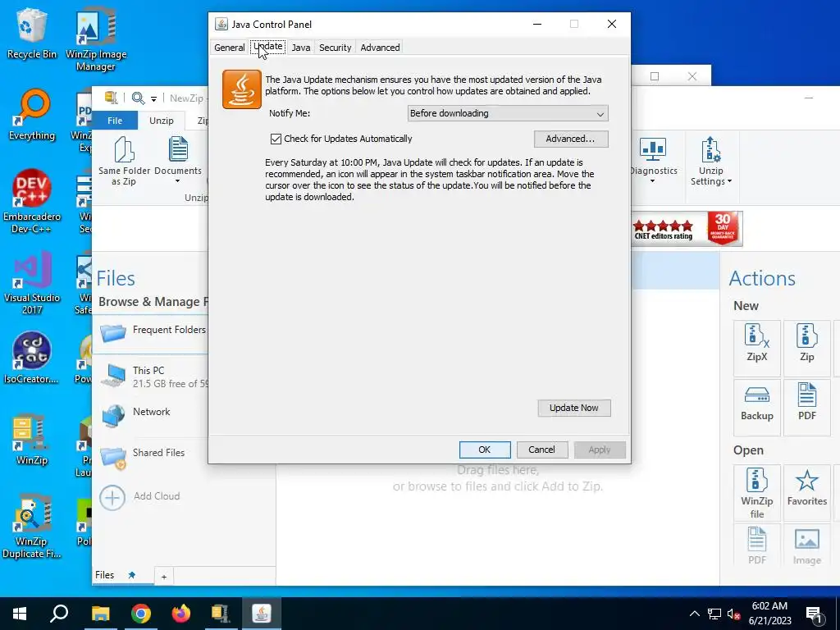The width and height of the screenshot is (840, 630).
Task: Click the CNET editors rating banner
Action: (x=687, y=229)
